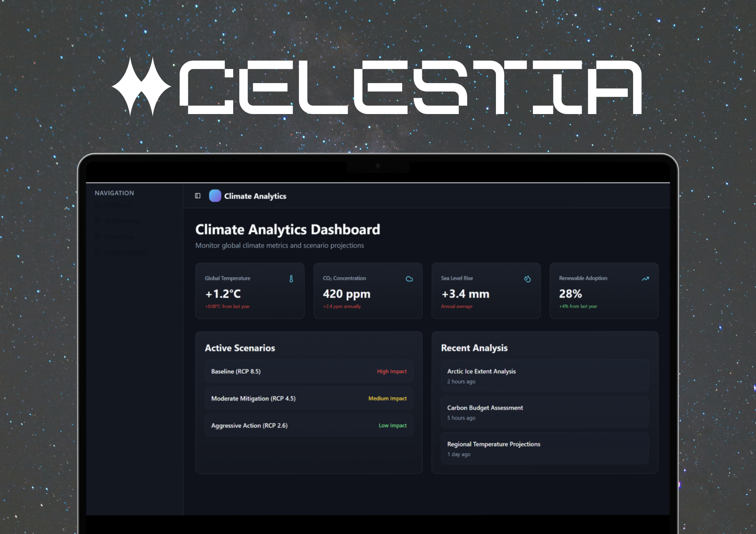756x534 pixels.
Task: Click the Renewable Adoption 28% card
Action: [x=604, y=291]
